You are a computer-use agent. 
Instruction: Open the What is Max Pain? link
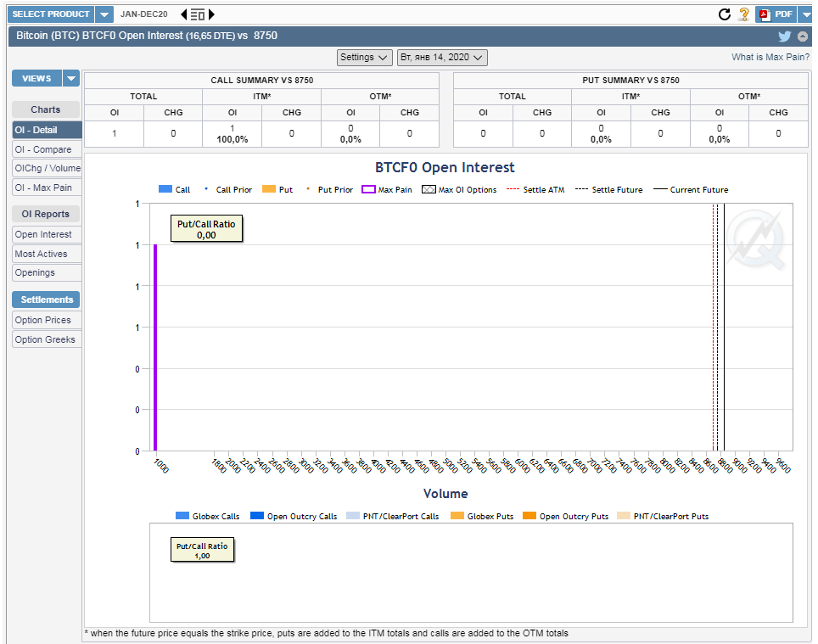pyautogui.click(x=770, y=58)
